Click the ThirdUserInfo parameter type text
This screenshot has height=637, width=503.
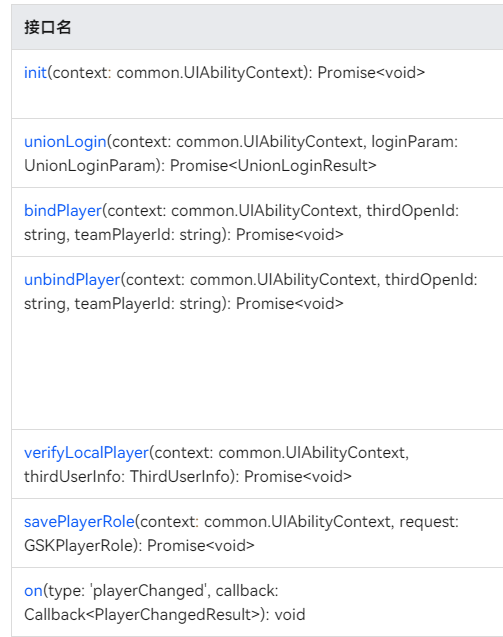[x=180, y=477]
